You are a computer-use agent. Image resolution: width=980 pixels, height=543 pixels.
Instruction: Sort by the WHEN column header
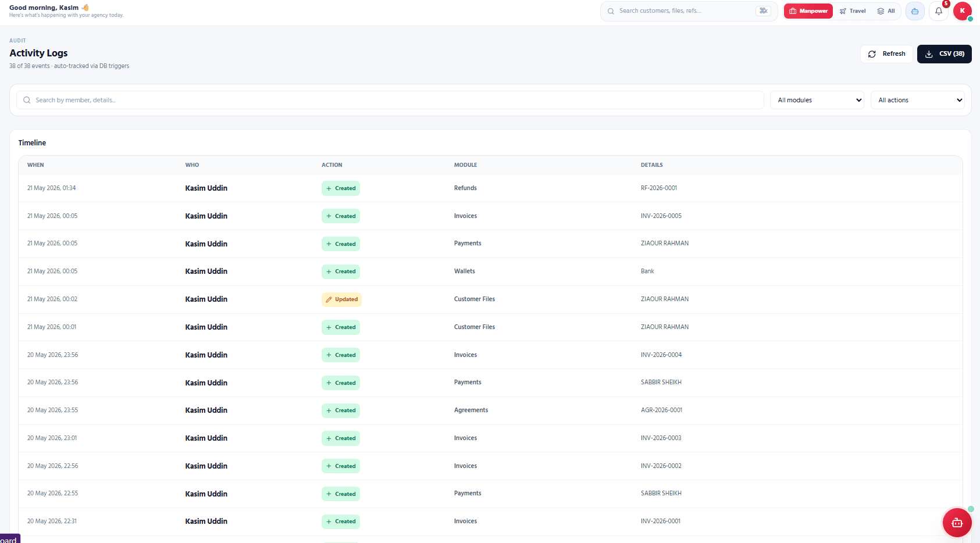click(35, 165)
